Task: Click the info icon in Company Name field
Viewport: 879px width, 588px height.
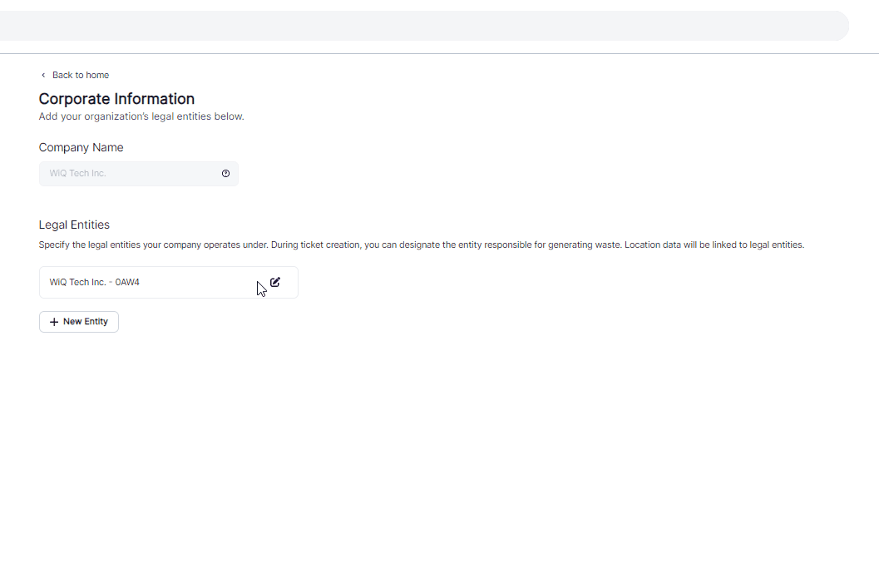Action: coord(225,174)
